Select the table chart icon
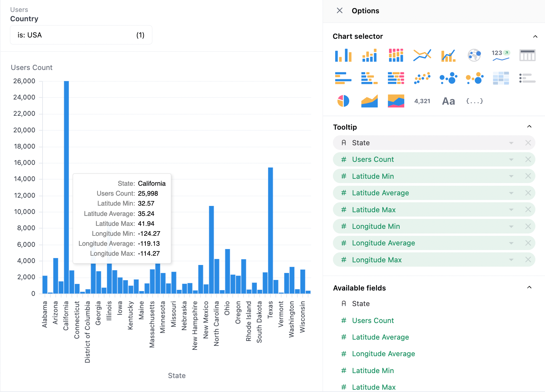The image size is (545, 392). 527,55
